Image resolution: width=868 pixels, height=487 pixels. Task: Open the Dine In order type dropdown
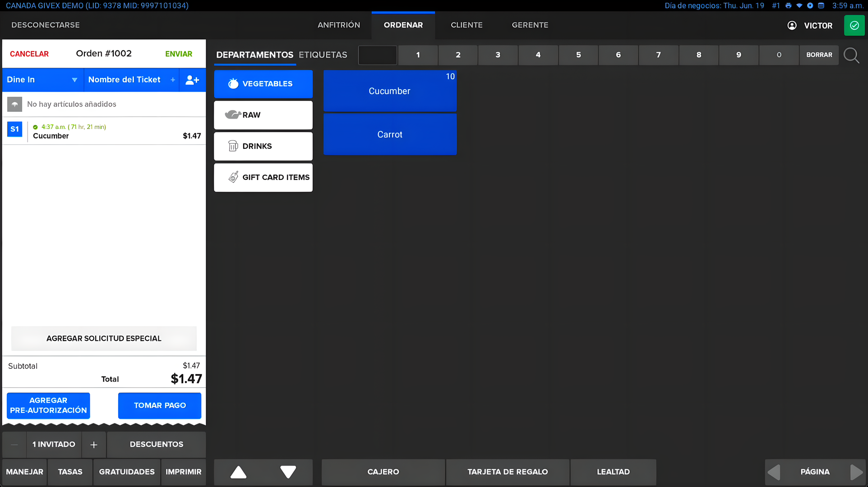click(x=42, y=80)
